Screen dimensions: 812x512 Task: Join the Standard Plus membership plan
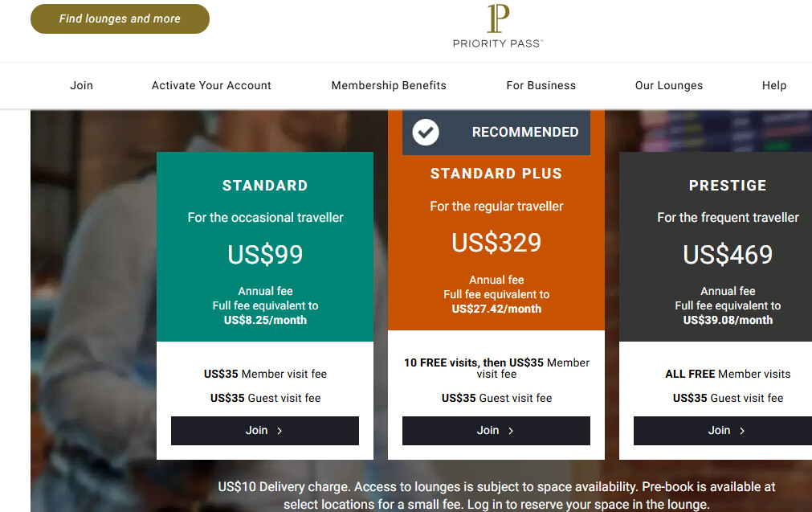tap(496, 430)
